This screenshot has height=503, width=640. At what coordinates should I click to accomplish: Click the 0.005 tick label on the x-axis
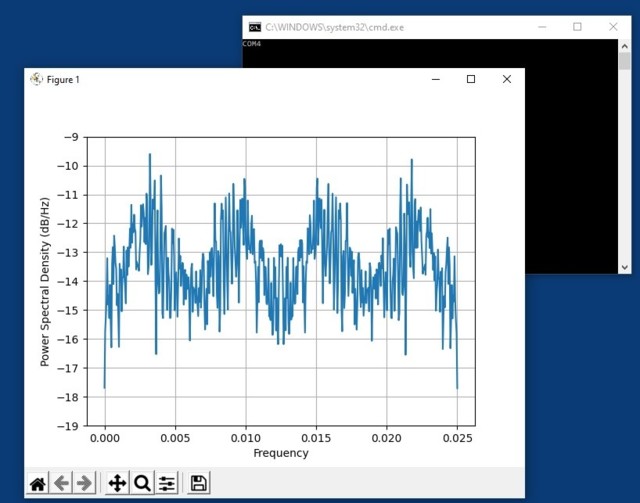tap(175, 438)
